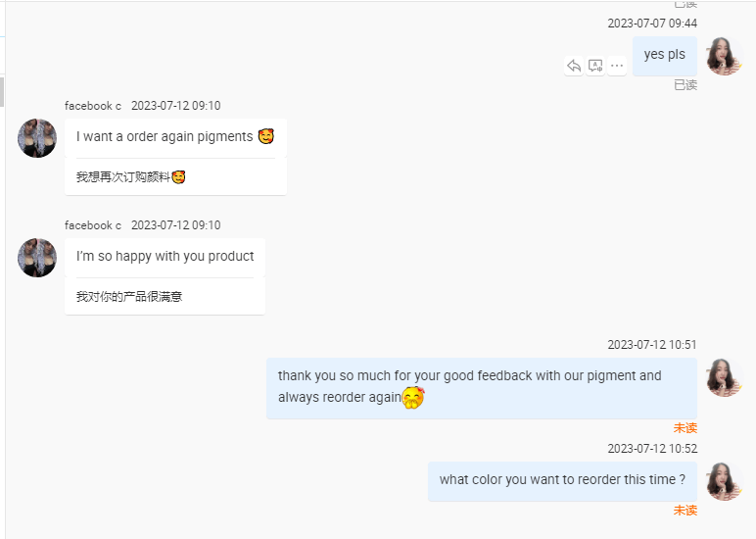Click the orange "未读" status under the last message

click(685, 511)
